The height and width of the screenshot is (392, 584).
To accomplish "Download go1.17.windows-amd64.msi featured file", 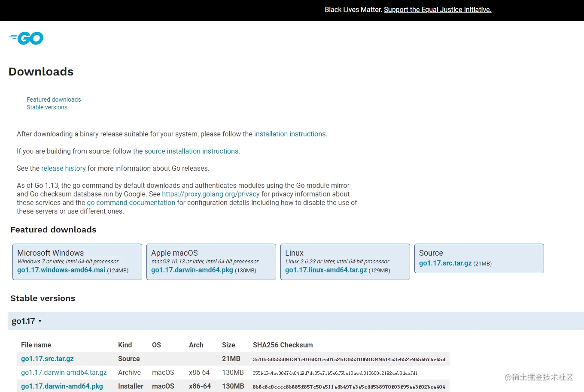I will pyautogui.click(x=61, y=270).
